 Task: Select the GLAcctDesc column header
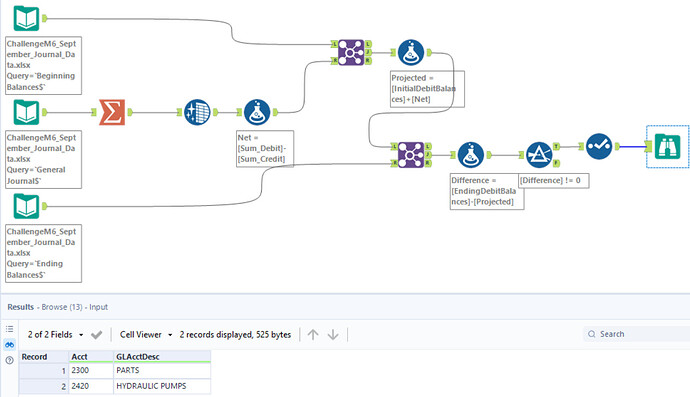tap(162, 357)
